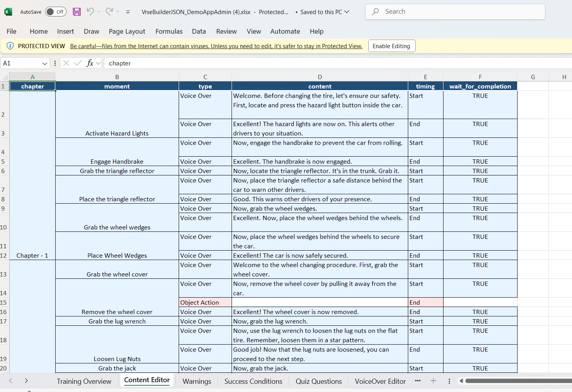
Task: Toggle the AutoSave switch
Action: (x=56, y=12)
